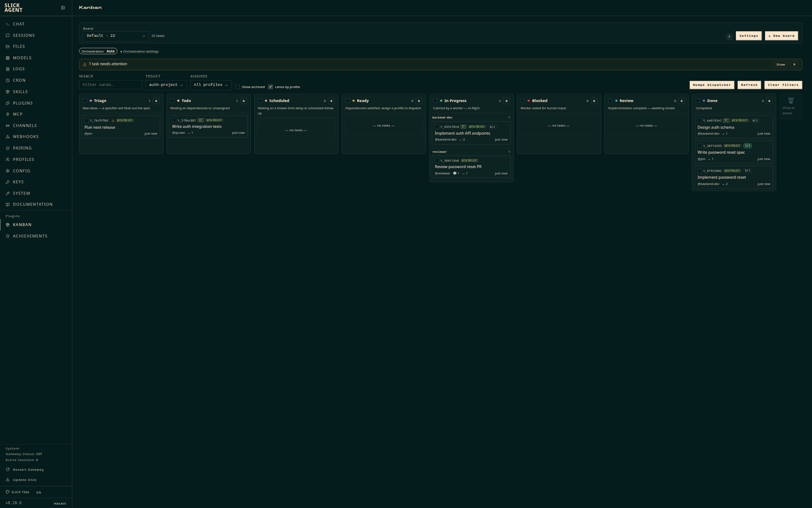The image size is (812, 508).
Task: Tick the checkbox on Plan next release card
Action: point(87,121)
